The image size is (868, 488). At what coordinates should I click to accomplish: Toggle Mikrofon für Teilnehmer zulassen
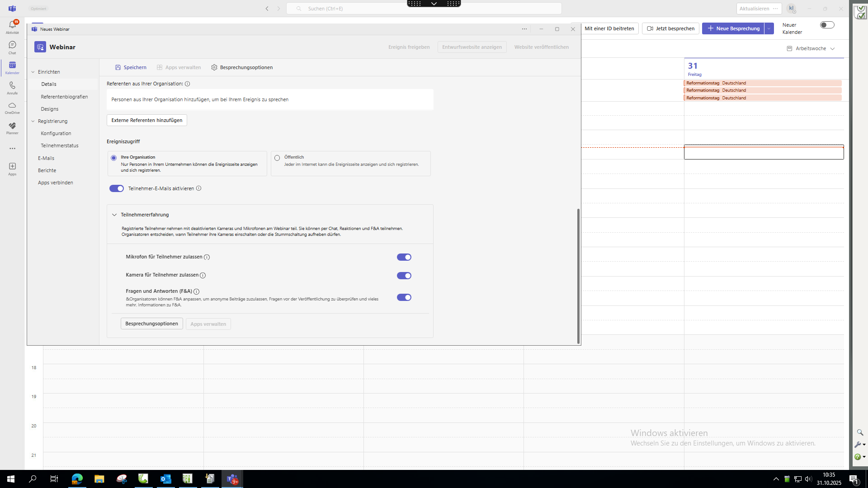404,257
